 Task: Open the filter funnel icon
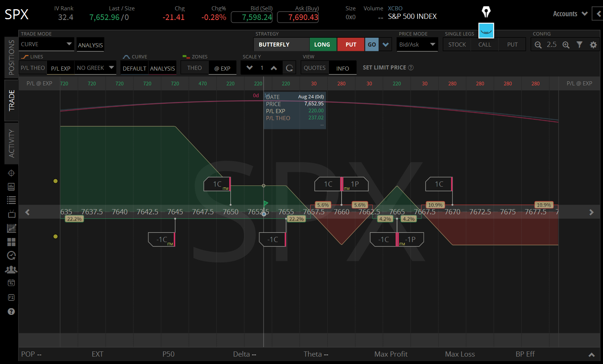[579, 45]
